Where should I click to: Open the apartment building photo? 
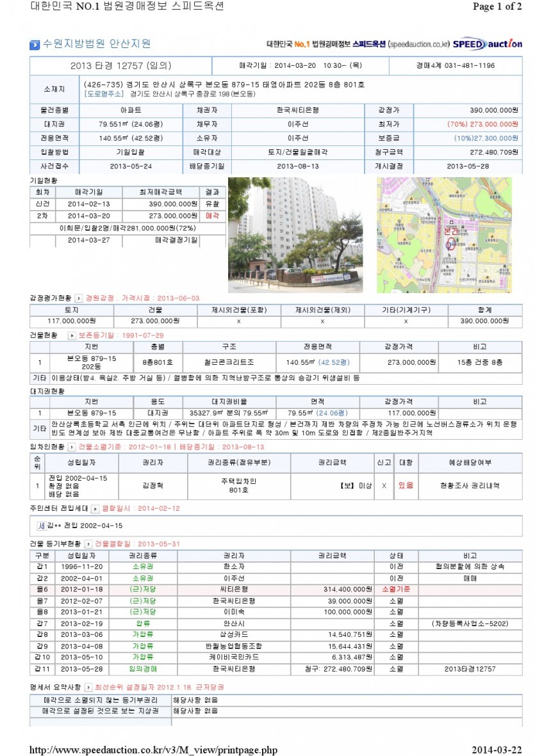(x=295, y=235)
